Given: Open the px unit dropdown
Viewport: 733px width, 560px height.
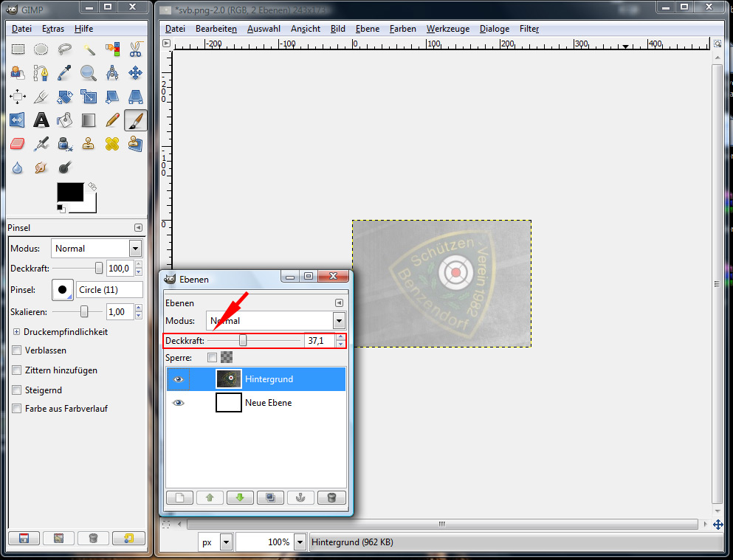Looking at the screenshot, I should 227,542.
